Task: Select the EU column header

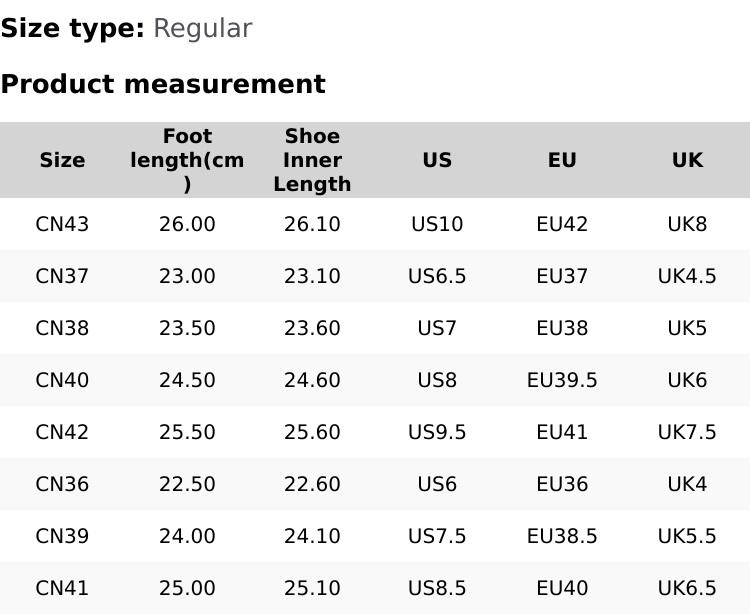Action: tap(562, 160)
